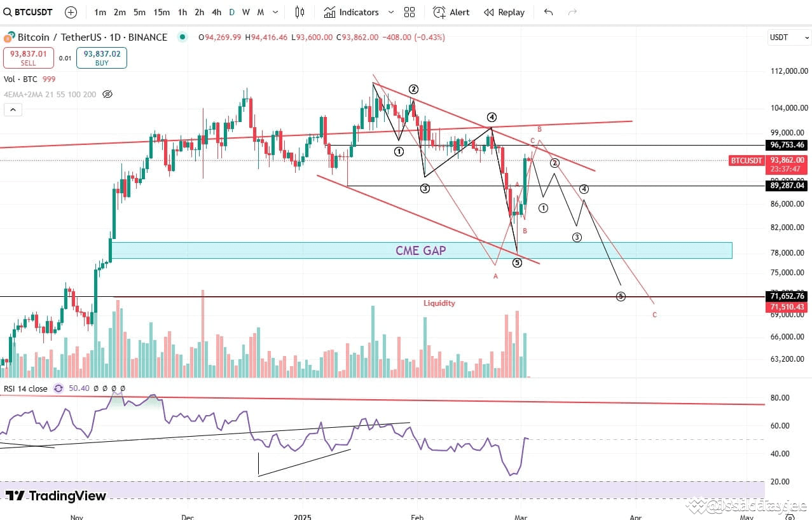Select the RSI 14 close settings gear
The width and height of the screenshot is (812, 520).
pos(58,388)
